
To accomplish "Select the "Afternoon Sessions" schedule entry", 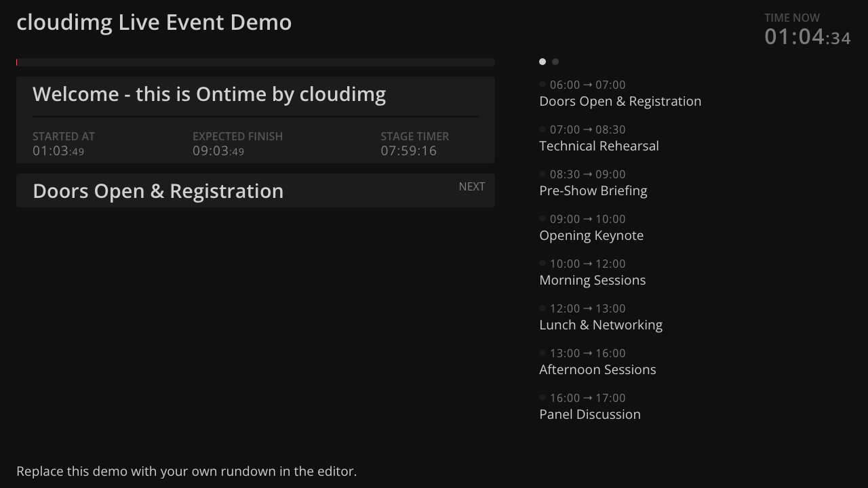I will tap(597, 370).
